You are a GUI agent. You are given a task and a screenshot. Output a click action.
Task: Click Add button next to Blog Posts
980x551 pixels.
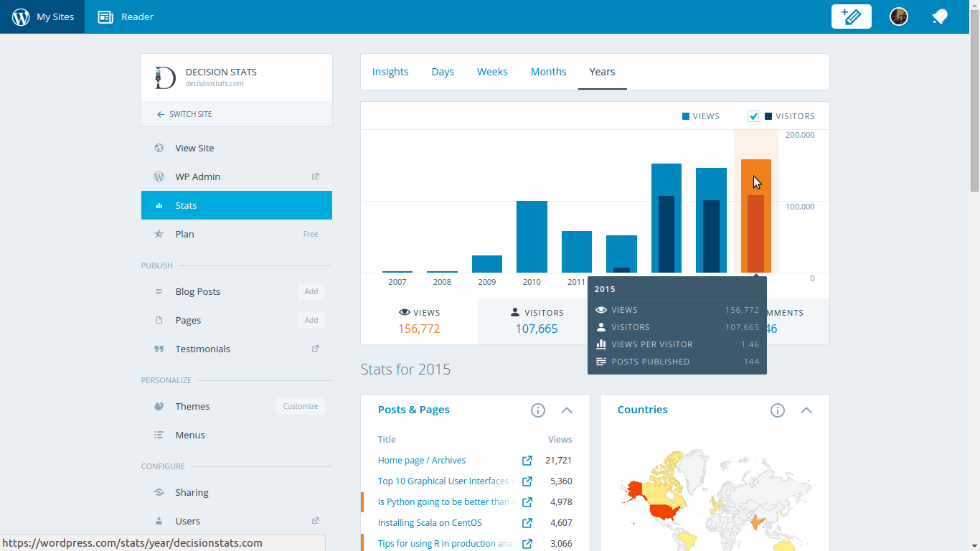click(311, 291)
